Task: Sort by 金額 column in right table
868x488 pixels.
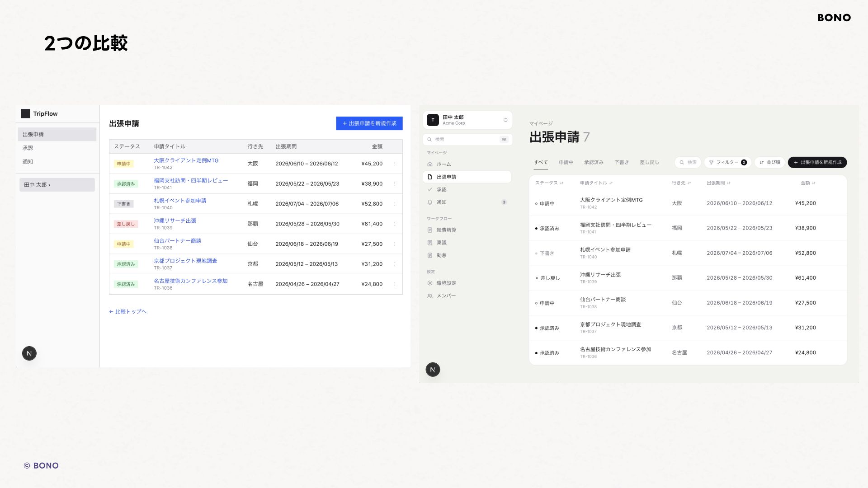Action: click(808, 183)
